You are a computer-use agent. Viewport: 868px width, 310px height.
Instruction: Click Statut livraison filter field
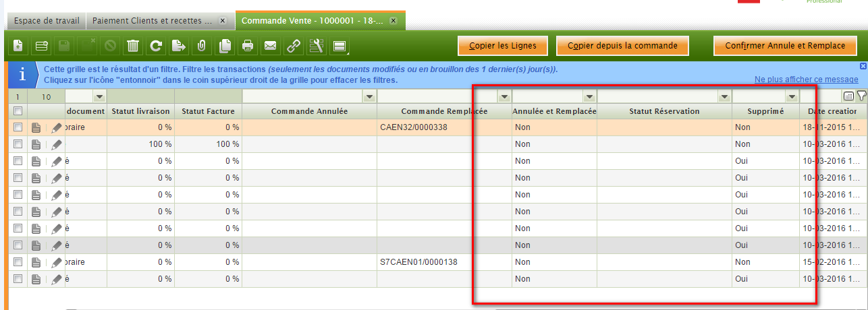click(x=140, y=97)
